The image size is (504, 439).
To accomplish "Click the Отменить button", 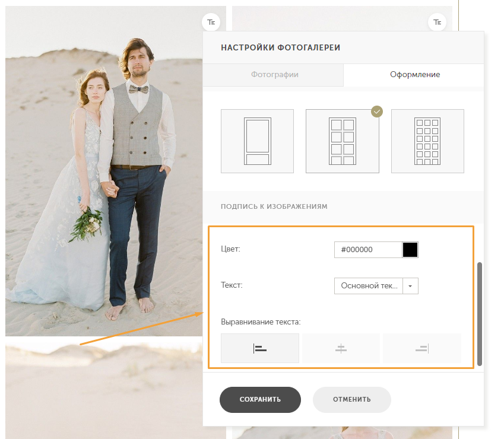I will (351, 399).
